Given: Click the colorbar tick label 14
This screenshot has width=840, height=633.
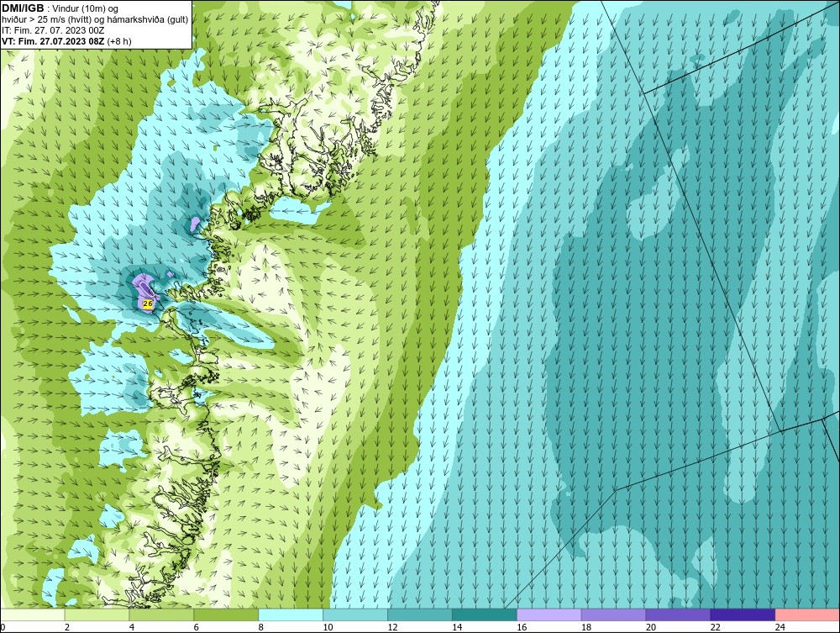Looking at the screenshot, I should tap(457, 627).
